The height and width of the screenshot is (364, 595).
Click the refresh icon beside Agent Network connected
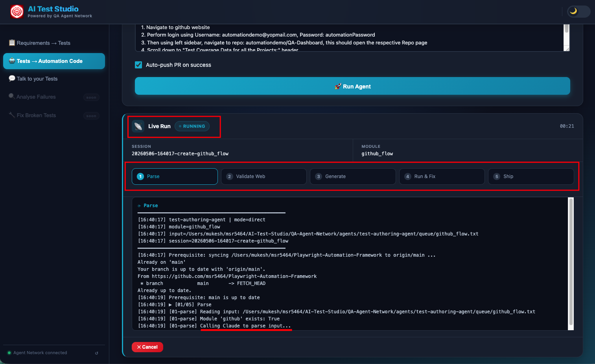pos(97,353)
